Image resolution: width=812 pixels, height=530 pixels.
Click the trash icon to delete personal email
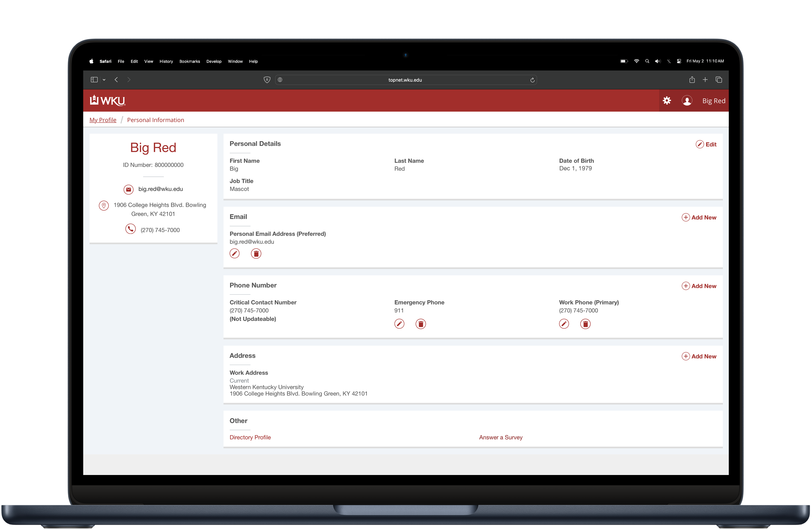point(256,253)
